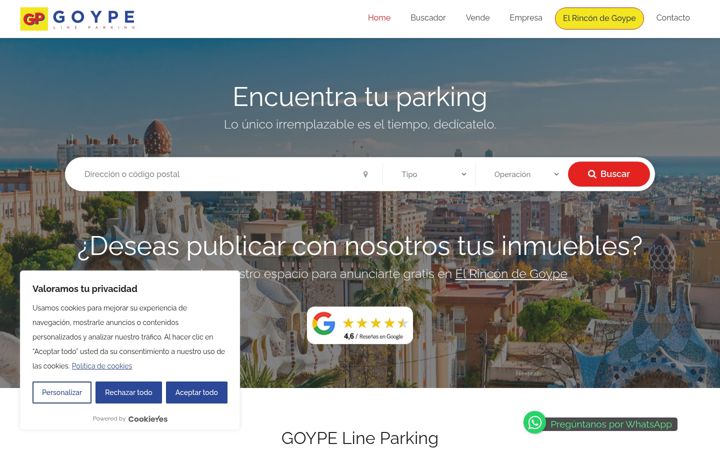Click Rechazar todo in cookie banner
The image size is (720, 450).
pyautogui.click(x=129, y=393)
